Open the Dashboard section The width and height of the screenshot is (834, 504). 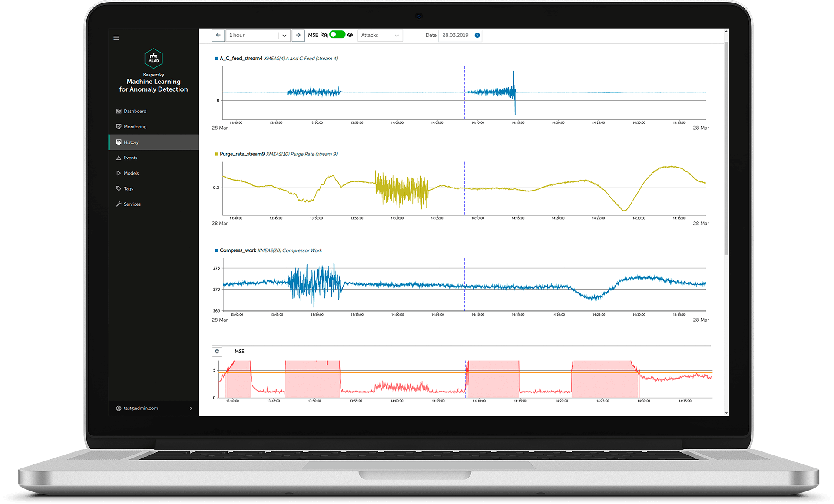[135, 111]
